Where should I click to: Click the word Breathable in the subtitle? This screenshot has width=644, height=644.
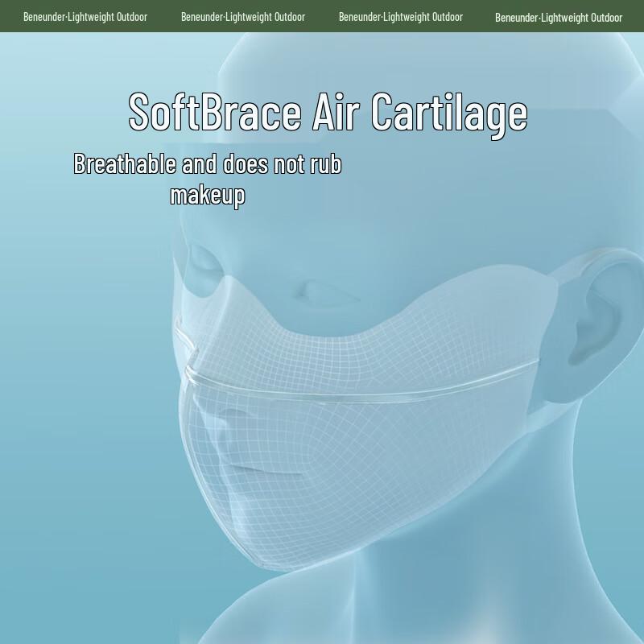[125, 164]
